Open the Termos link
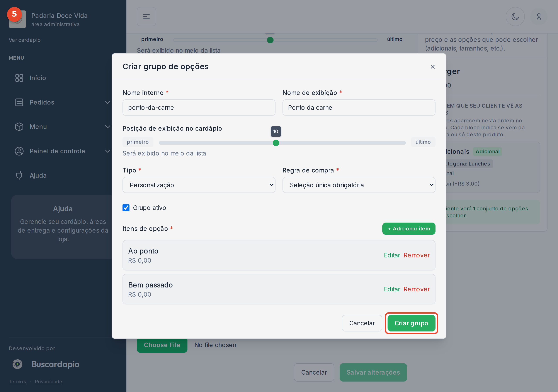558x392 pixels. (x=17, y=382)
